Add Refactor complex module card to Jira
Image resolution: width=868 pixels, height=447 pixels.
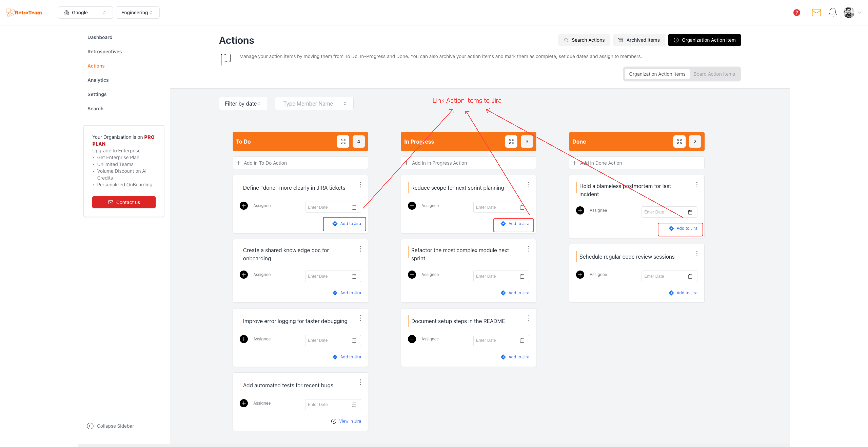point(515,293)
